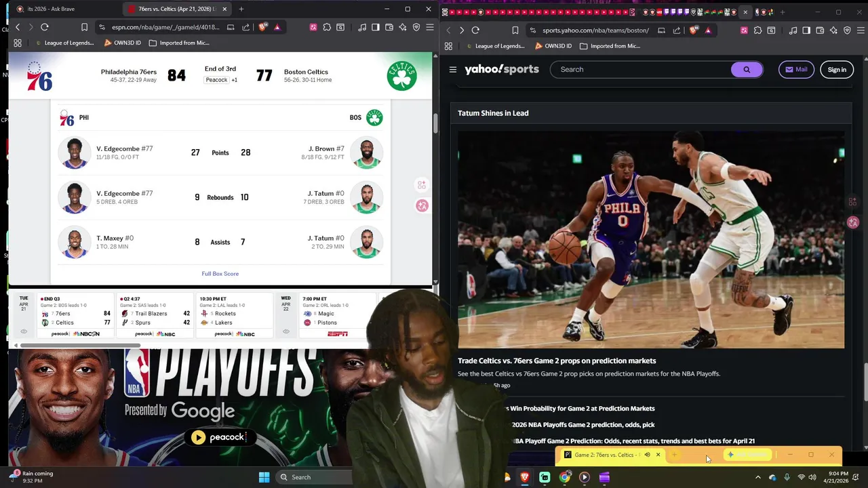Viewport: 868px width, 488px height.
Task: Open the apps grid icon in the ESPN bookmarks bar
Action: tap(18, 43)
